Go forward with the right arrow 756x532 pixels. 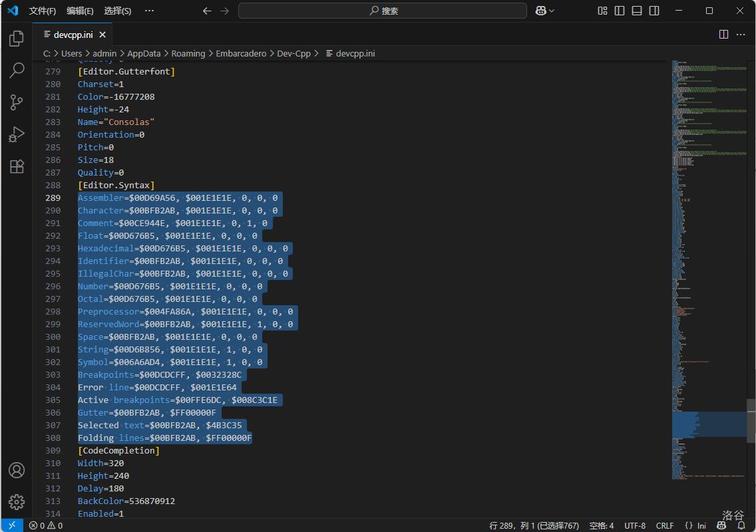pos(225,11)
